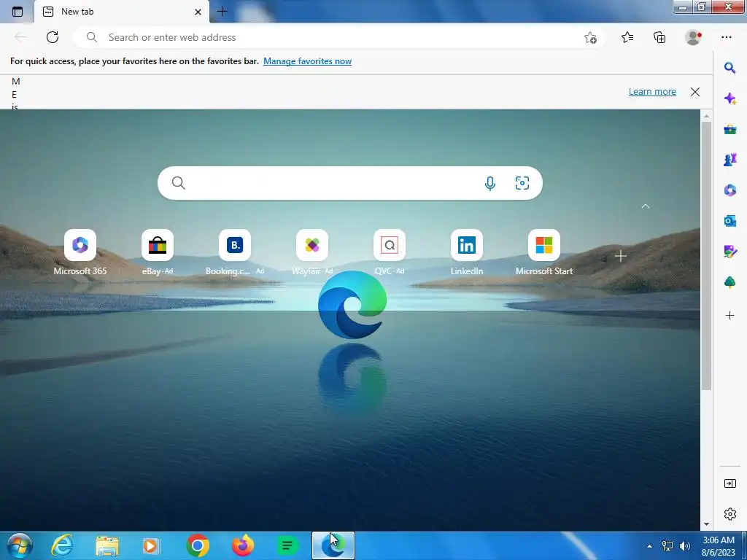Click the scrollbar down arrow
This screenshot has height=560, width=747.
pos(706,524)
